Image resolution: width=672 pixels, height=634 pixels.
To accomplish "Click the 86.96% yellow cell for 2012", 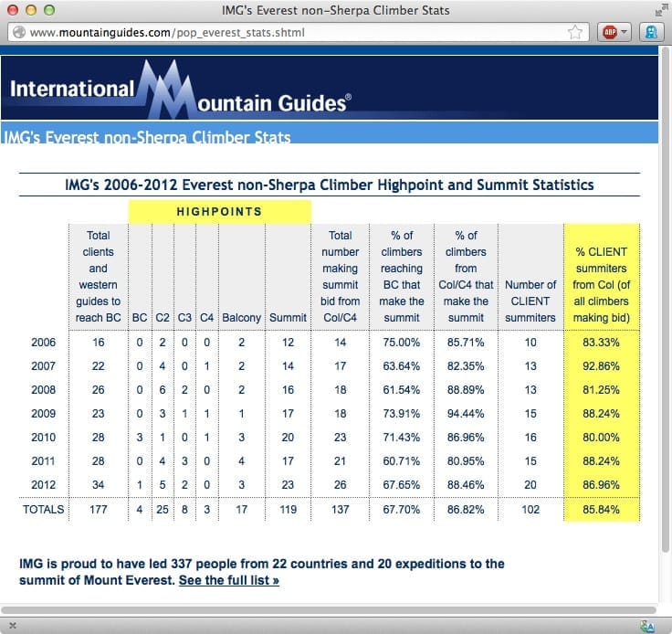I will [x=601, y=485].
